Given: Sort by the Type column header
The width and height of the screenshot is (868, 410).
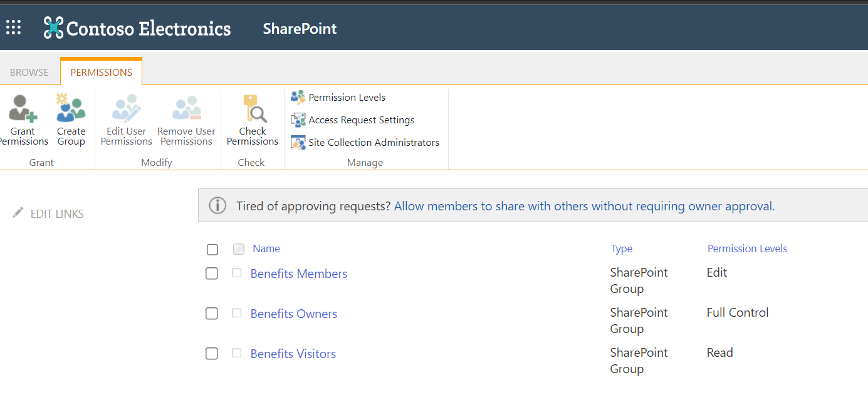Looking at the screenshot, I should (x=622, y=249).
